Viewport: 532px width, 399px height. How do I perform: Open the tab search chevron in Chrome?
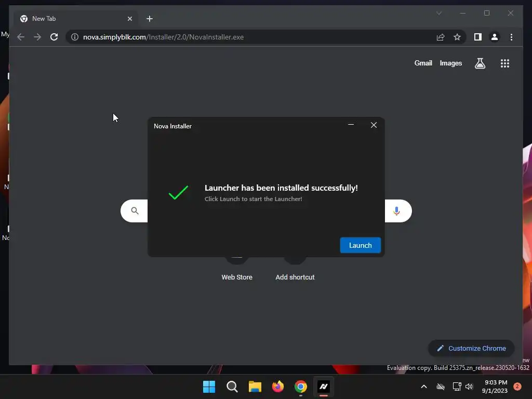click(438, 13)
